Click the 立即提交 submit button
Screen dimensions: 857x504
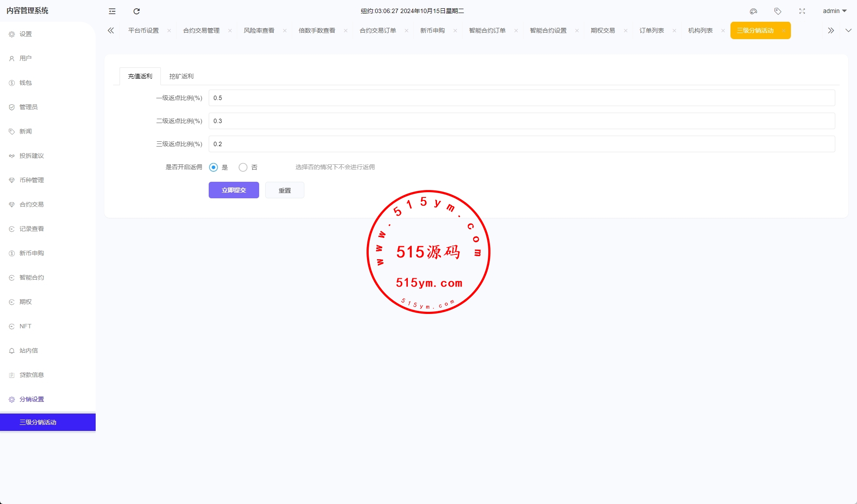(234, 190)
